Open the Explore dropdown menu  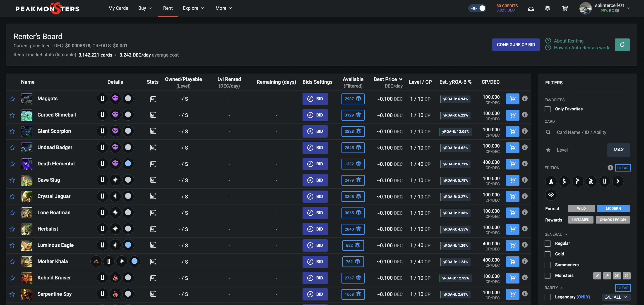point(193,8)
